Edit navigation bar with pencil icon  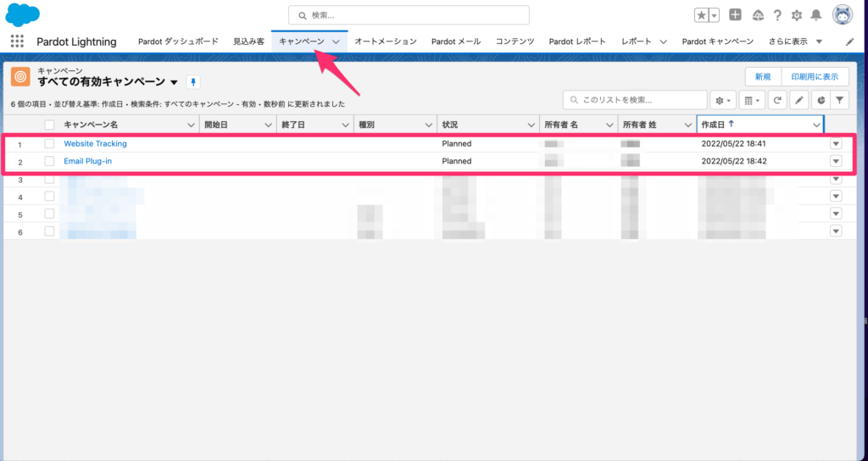point(849,42)
